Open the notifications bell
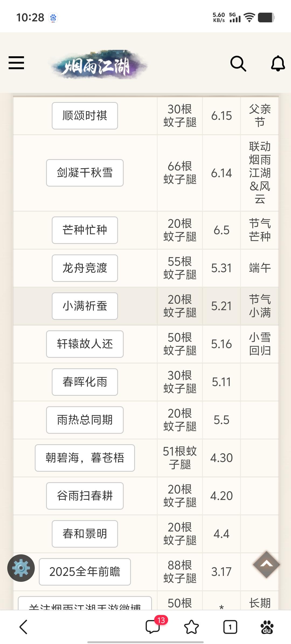 click(278, 64)
